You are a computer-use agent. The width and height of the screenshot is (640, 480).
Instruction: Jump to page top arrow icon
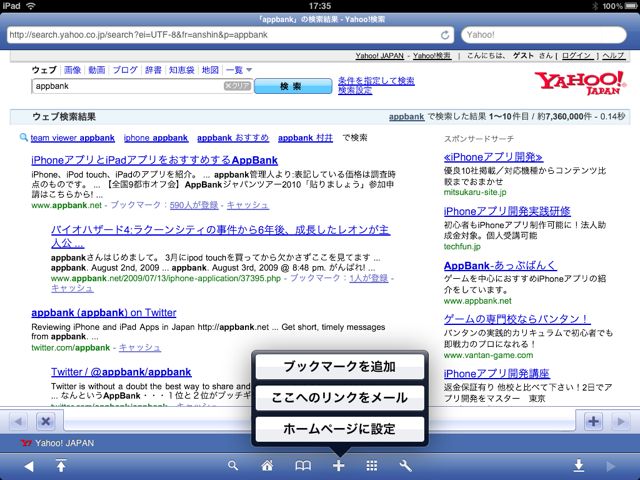click(61, 465)
